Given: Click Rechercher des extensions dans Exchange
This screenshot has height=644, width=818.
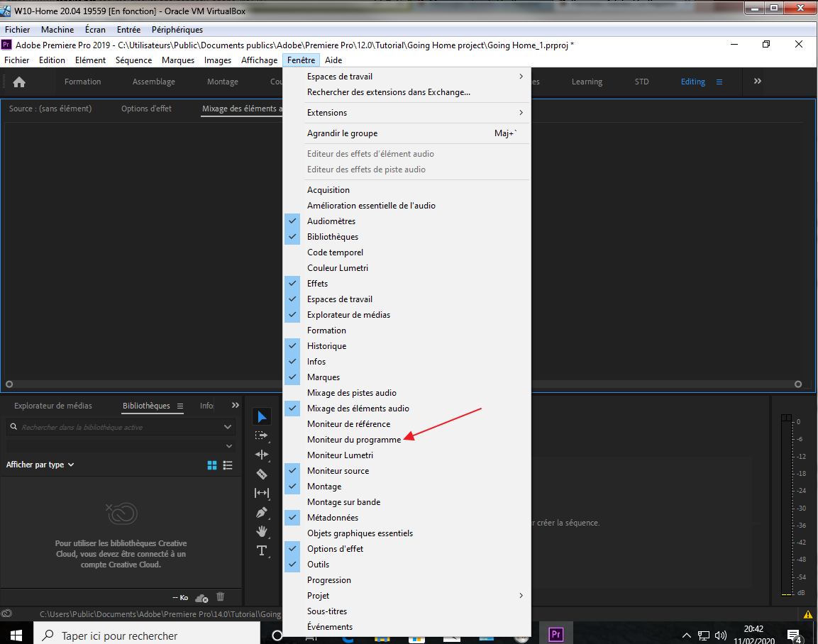Looking at the screenshot, I should pyautogui.click(x=407, y=92).
